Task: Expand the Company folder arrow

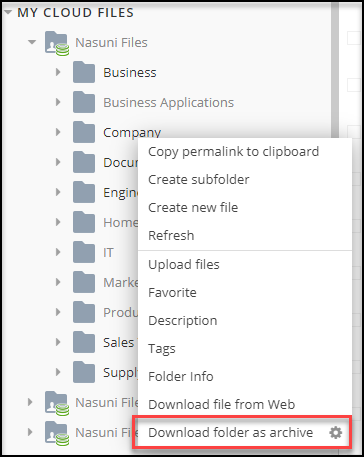Action: point(58,132)
